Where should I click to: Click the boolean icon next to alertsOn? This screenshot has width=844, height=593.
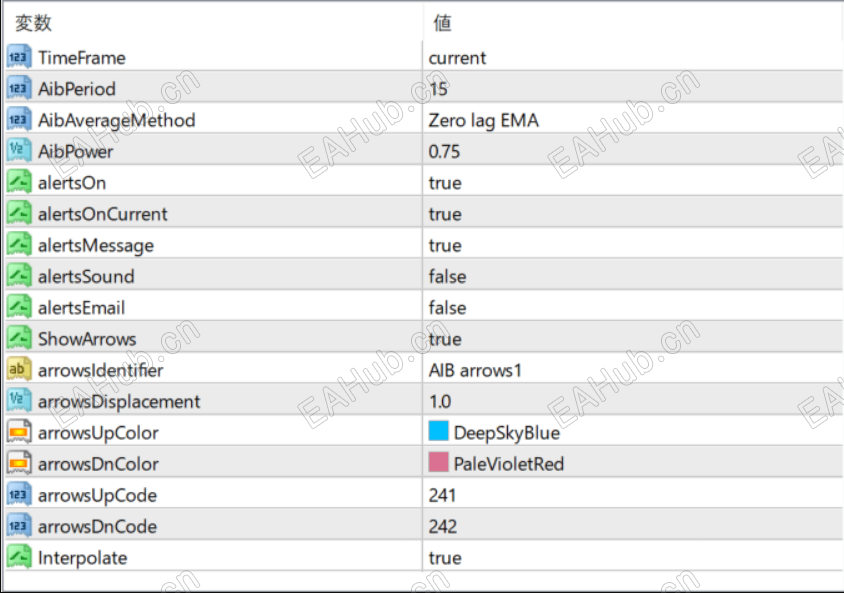click(x=19, y=183)
